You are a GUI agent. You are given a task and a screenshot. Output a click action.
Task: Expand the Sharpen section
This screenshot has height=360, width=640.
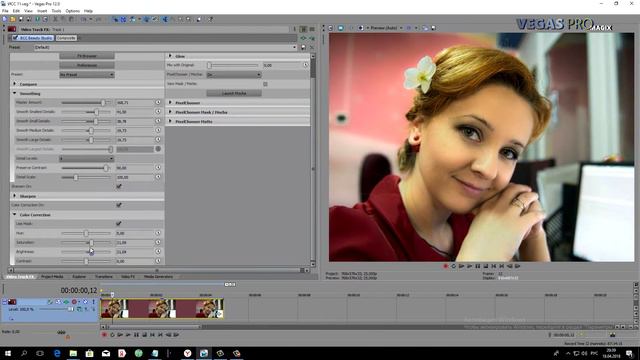[x=15, y=196]
